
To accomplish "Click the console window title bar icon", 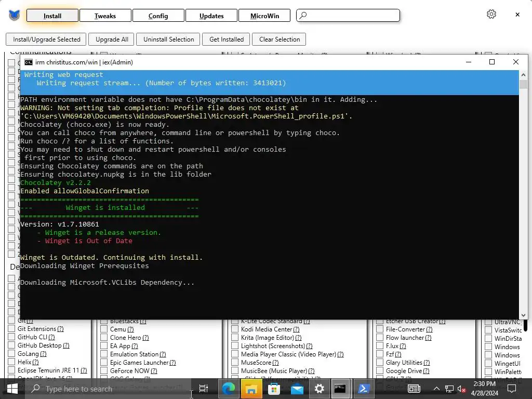I will 29,62.
